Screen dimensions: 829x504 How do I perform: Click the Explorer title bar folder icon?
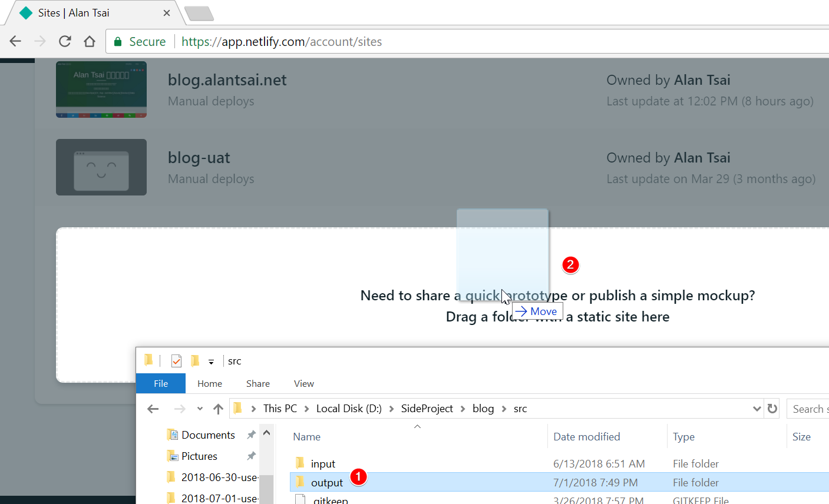[148, 360]
